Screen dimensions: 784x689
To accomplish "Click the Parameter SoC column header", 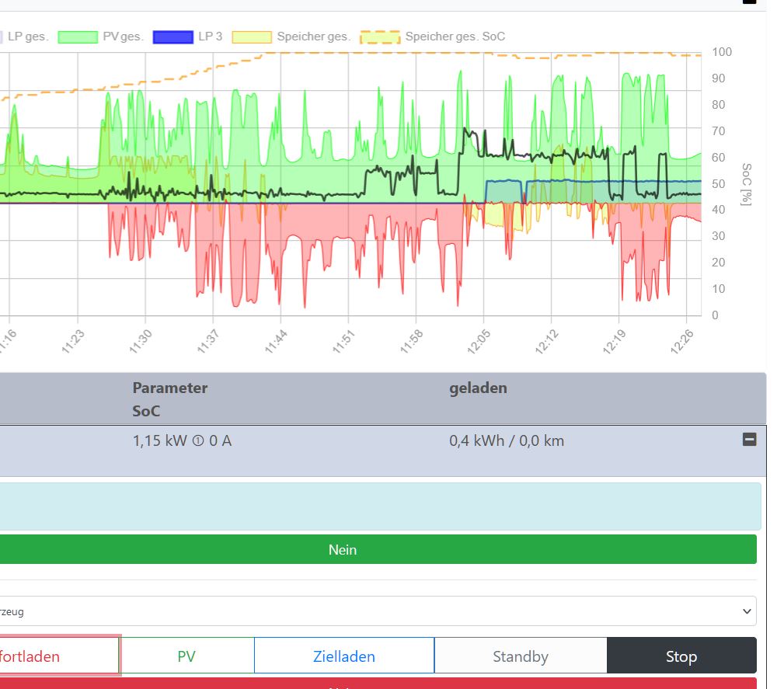I will click(169, 399).
